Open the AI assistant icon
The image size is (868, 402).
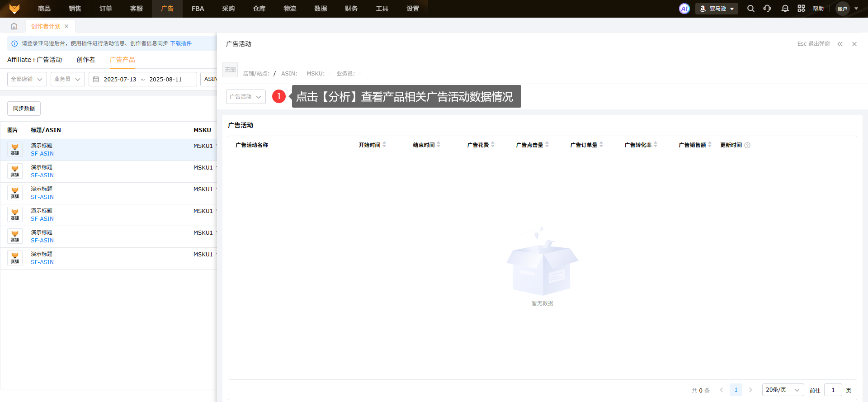[x=684, y=9]
